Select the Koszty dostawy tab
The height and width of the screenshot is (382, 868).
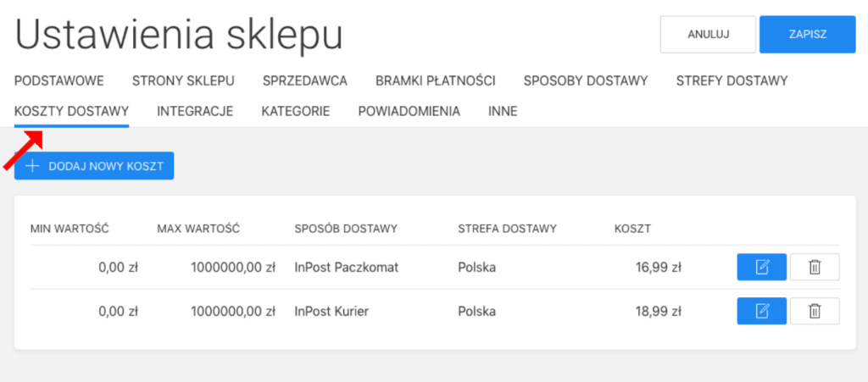click(72, 111)
